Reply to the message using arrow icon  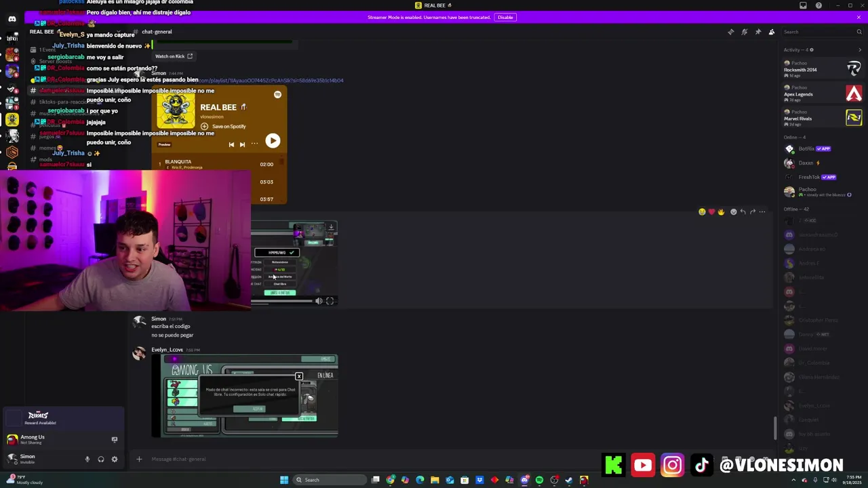pos(743,212)
